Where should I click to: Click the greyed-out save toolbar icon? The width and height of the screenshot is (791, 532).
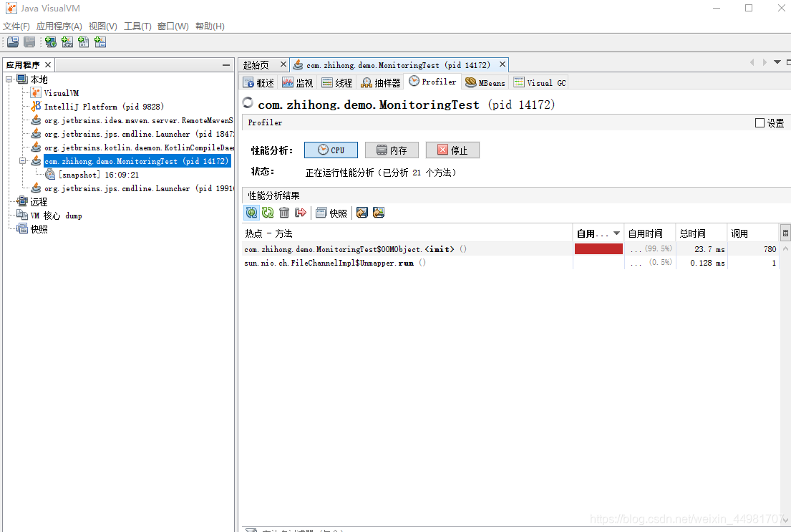point(30,42)
